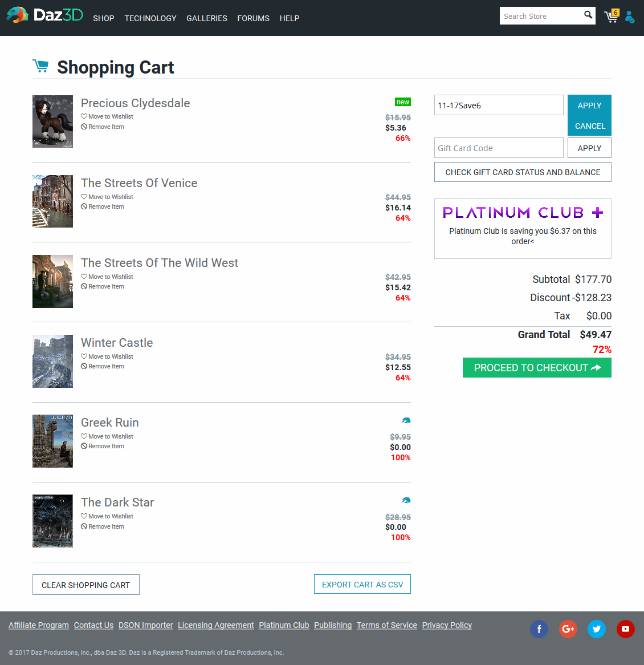The width and height of the screenshot is (644, 665).
Task: Open the YouTube icon in the footer
Action: pyautogui.click(x=625, y=629)
